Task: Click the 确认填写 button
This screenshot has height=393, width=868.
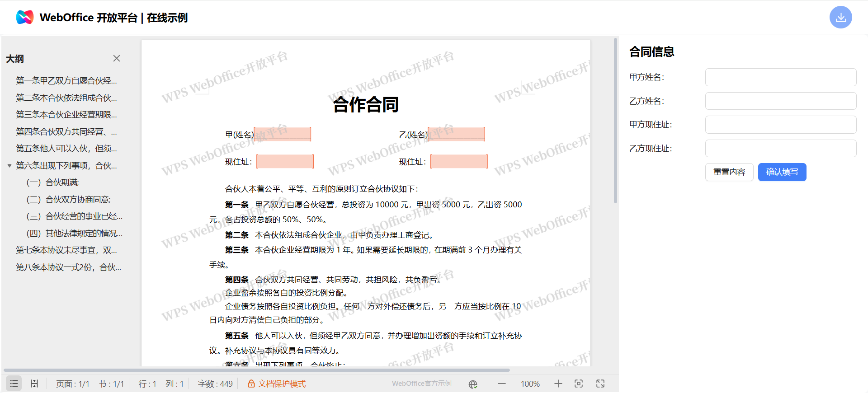Action: click(x=782, y=172)
